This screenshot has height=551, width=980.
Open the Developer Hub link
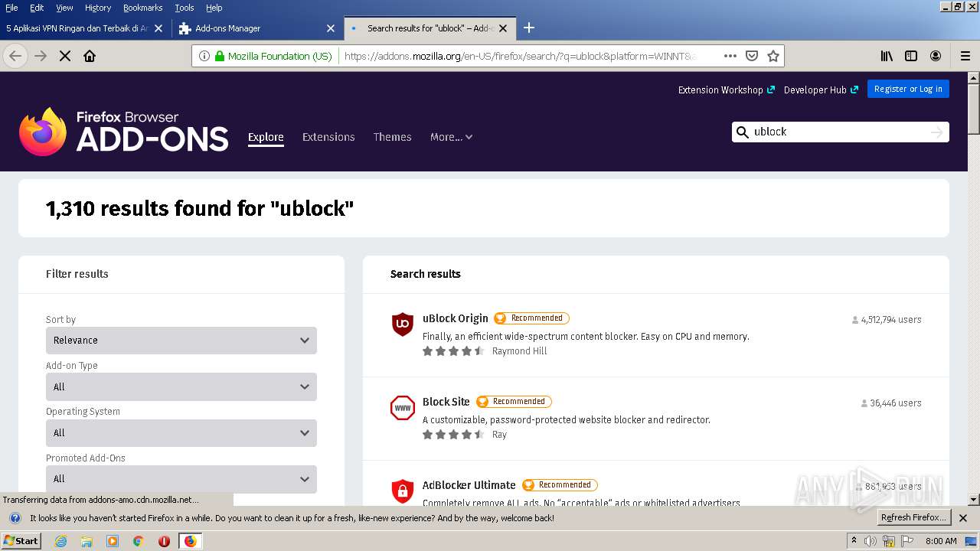point(821,90)
